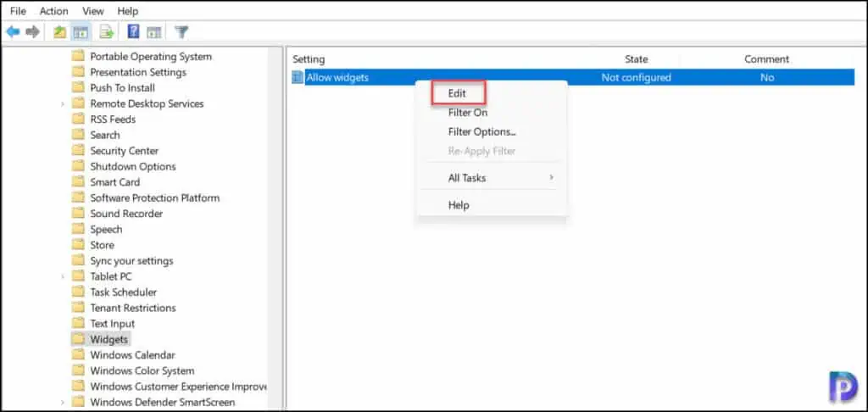The width and height of the screenshot is (868, 412).
Task: Click the Text Input folder icon
Action: pos(78,323)
